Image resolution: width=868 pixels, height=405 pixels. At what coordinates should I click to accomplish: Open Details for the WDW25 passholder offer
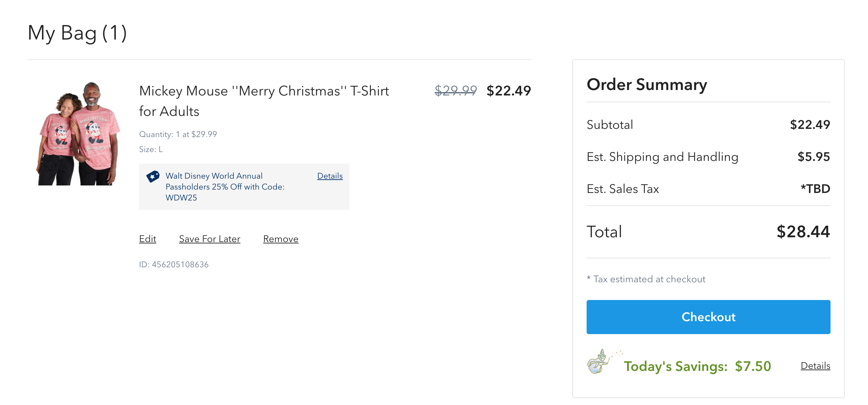pyautogui.click(x=330, y=176)
